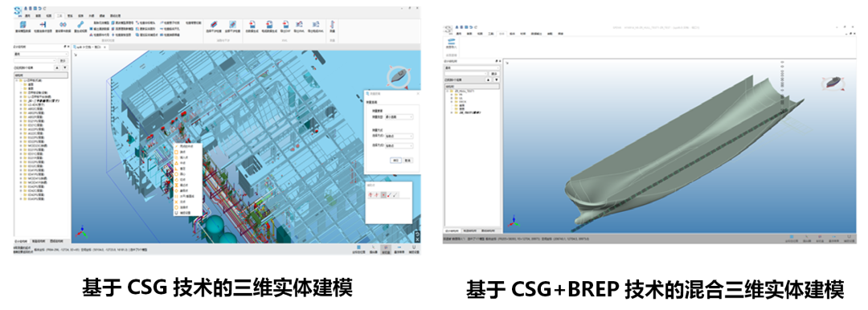
Task: Click the chain-link ribbon icon in CSG window
Action: (x=63, y=26)
